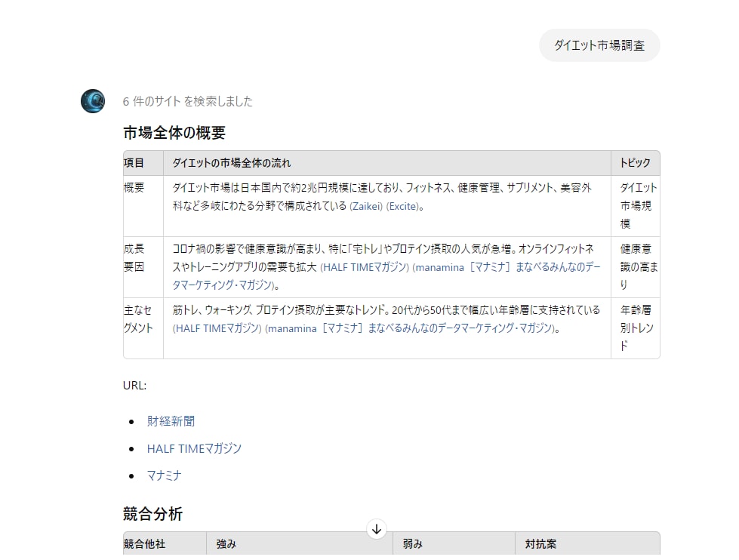Open the マナミナ link in URL list

coord(164,475)
